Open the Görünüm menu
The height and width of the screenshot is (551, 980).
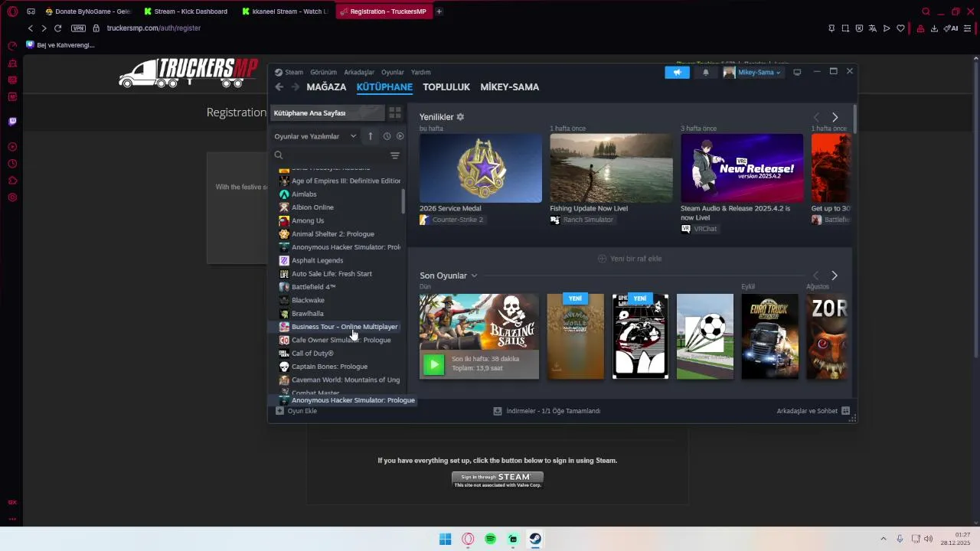323,73
